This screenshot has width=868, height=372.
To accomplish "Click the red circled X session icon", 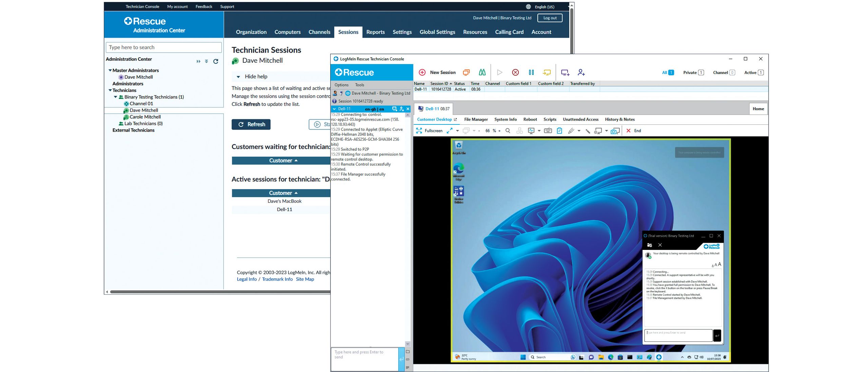I will [515, 72].
